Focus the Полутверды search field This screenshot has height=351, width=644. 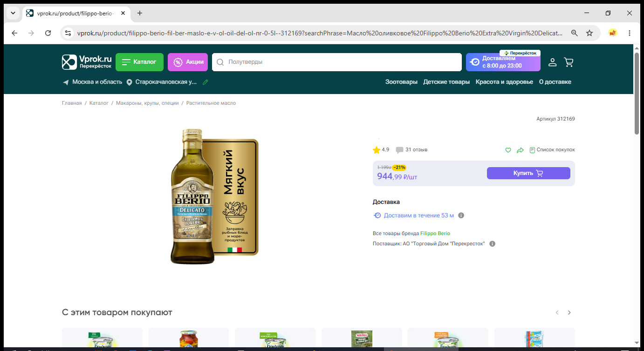tap(336, 62)
